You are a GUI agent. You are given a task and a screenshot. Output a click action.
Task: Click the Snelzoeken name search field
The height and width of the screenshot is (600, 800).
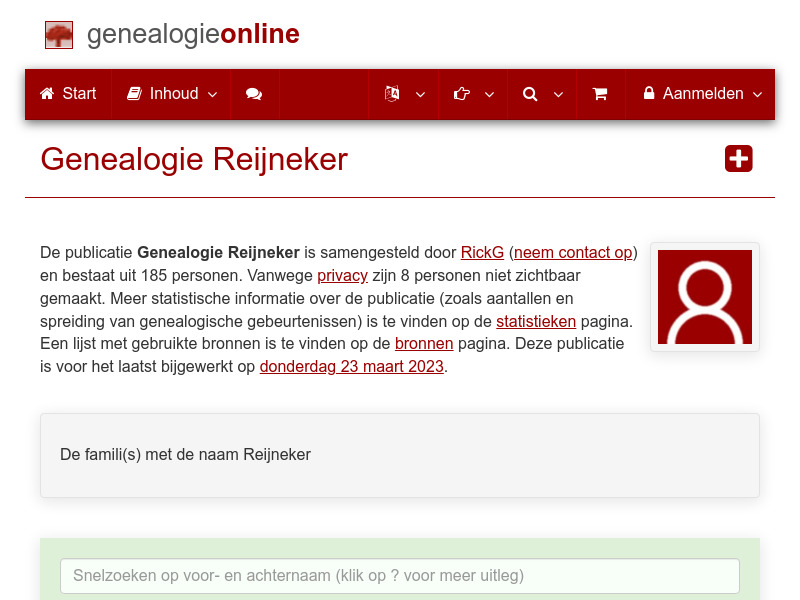(x=400, y=576)
